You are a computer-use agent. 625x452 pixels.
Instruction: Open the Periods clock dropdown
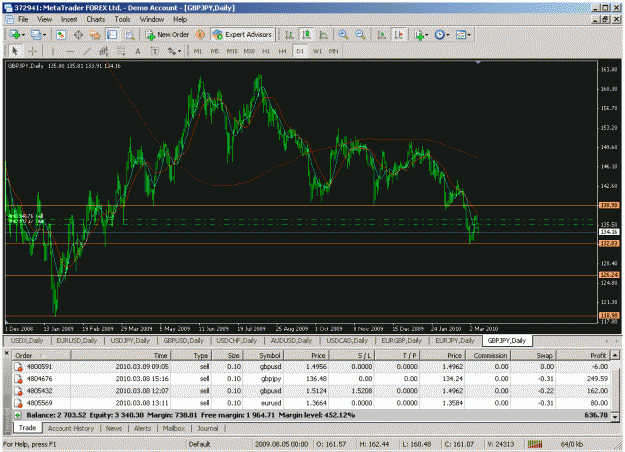442,35
